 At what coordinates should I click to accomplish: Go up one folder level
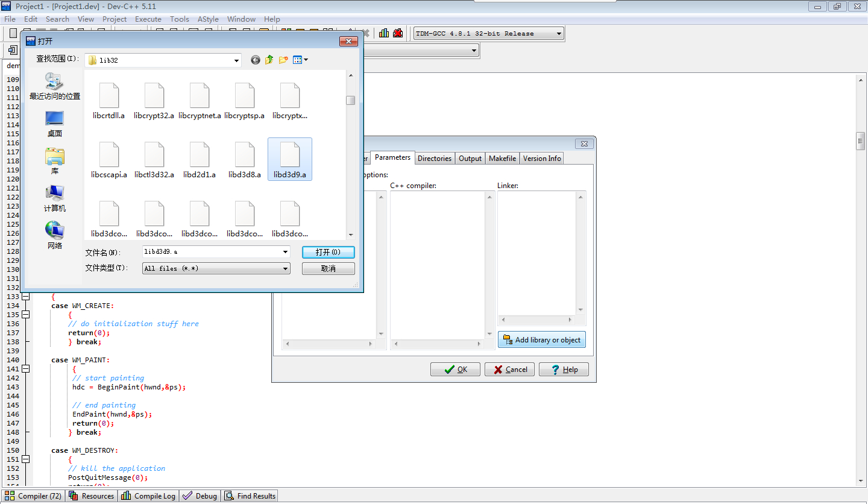pos(269,60)
